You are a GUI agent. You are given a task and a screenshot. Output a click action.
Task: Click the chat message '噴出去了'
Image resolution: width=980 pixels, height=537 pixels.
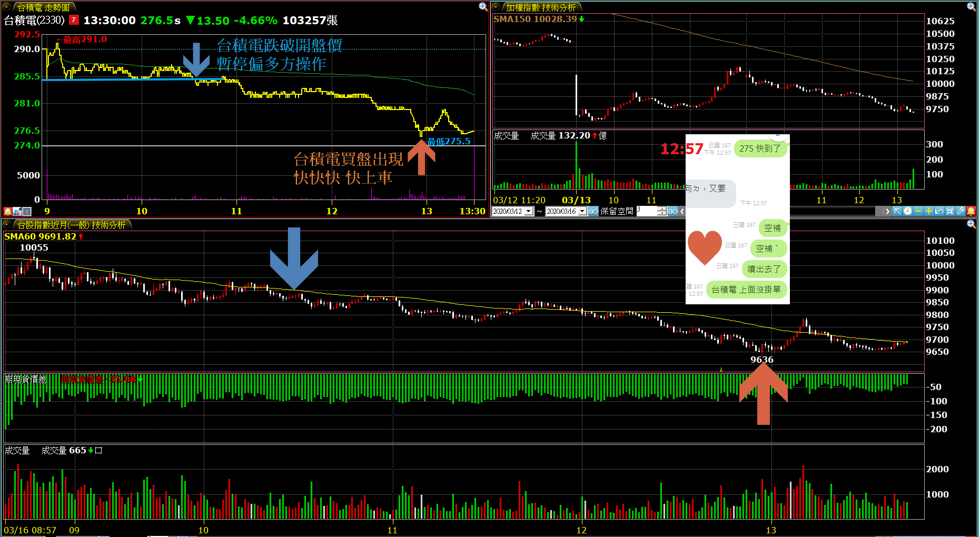coord(764,269)
